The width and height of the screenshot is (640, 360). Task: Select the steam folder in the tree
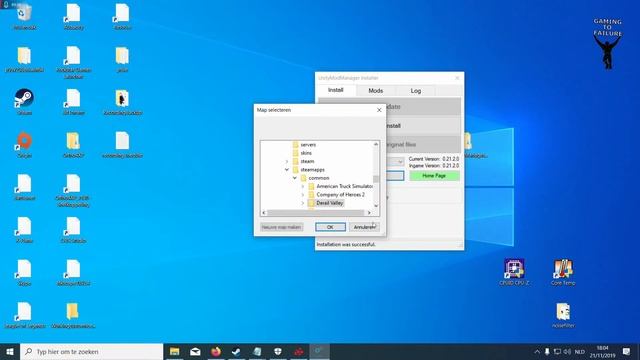point(307,161)
